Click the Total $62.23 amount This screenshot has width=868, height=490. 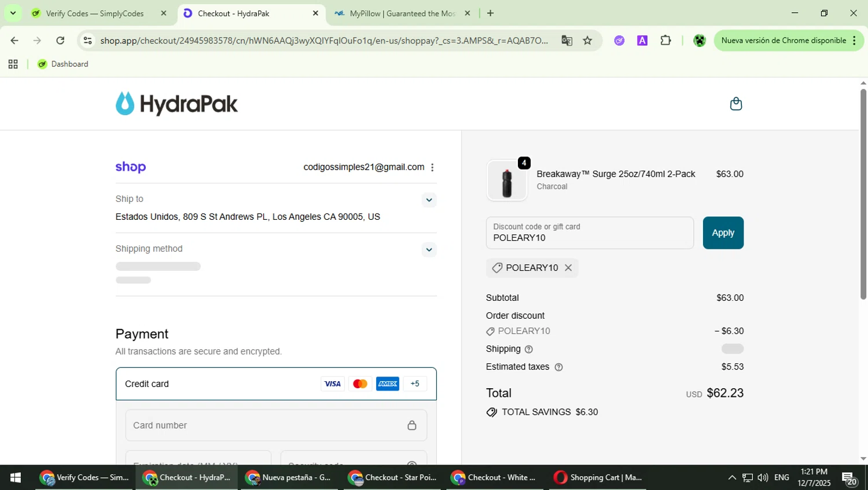click(725, 393)
